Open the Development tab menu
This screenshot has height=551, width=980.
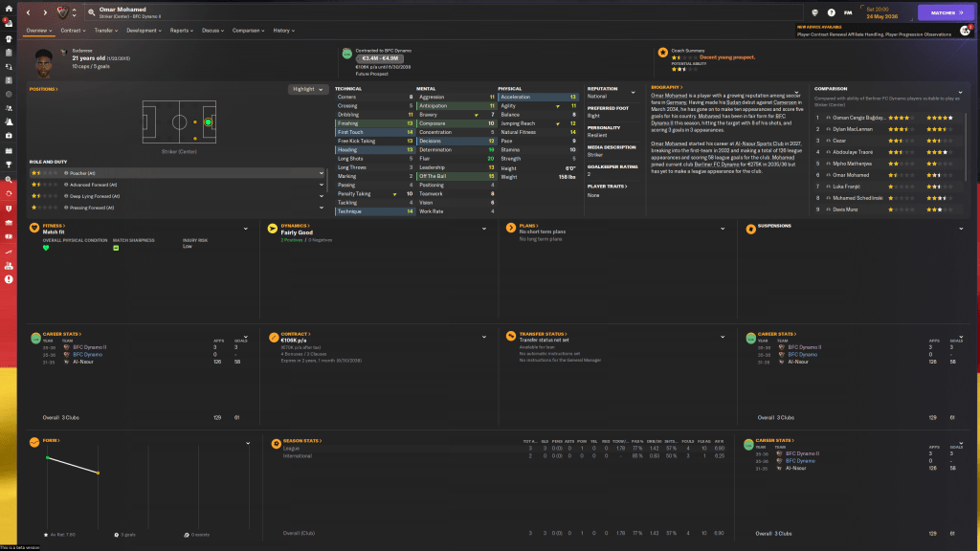[145, 31]
